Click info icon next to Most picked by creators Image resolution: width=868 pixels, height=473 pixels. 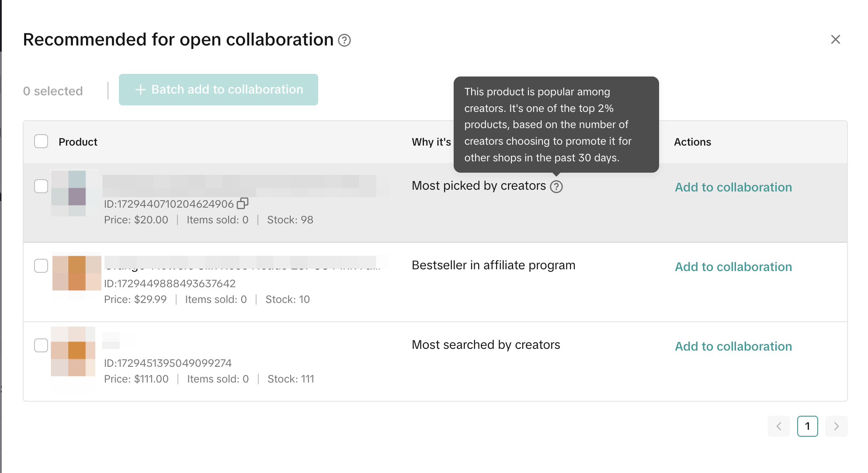click(556, 187)
